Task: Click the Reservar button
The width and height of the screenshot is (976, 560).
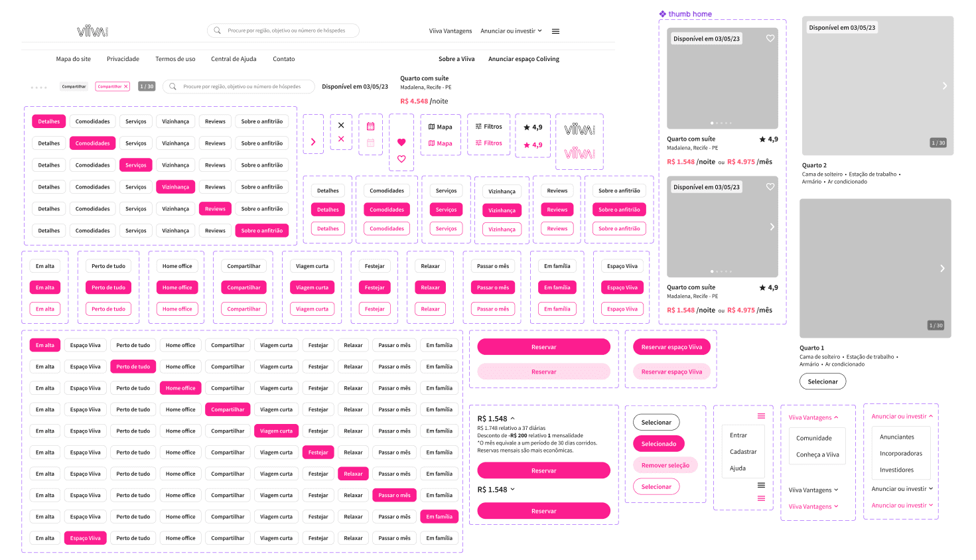Action: pos(543,346)
